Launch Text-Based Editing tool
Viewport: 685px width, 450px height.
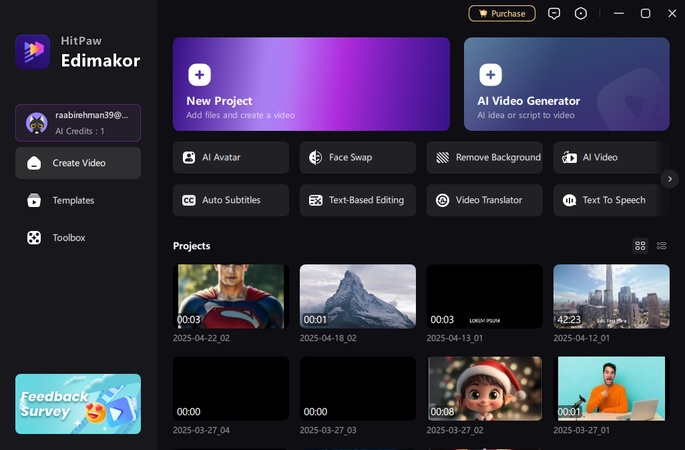[x=357, y=200]
